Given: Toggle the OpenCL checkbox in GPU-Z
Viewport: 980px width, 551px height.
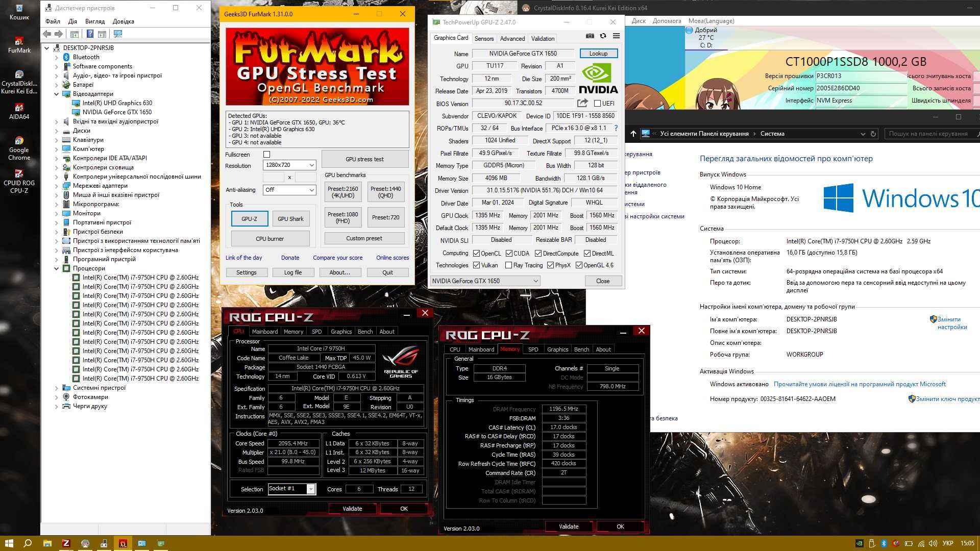Looking at the screenshot, I should (476, 254).
